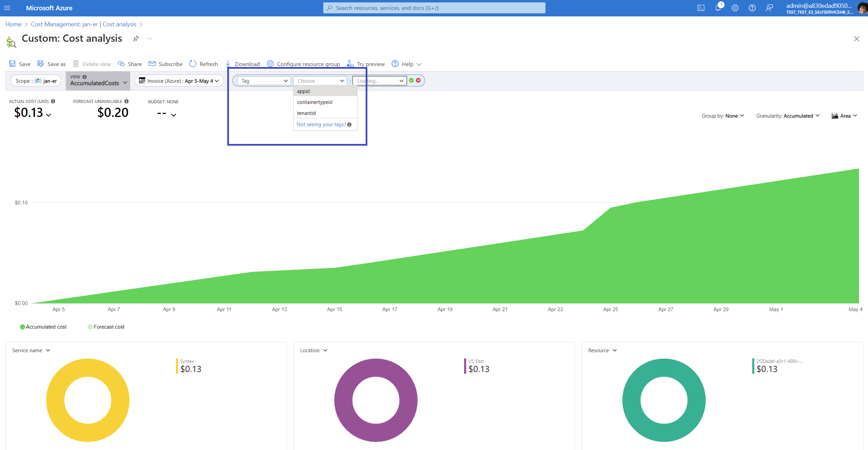Expand the Group by None dropdown

(x=722, y=116)
